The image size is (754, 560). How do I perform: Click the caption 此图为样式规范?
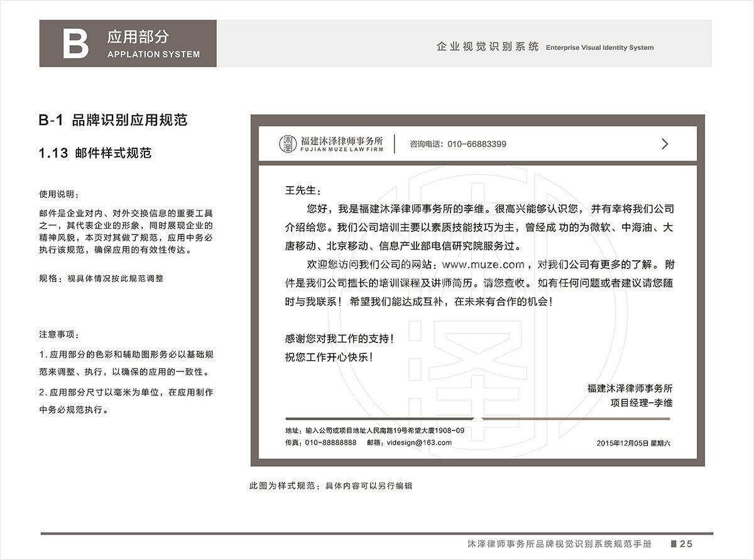pyautogui.click(x=331, y=485)
